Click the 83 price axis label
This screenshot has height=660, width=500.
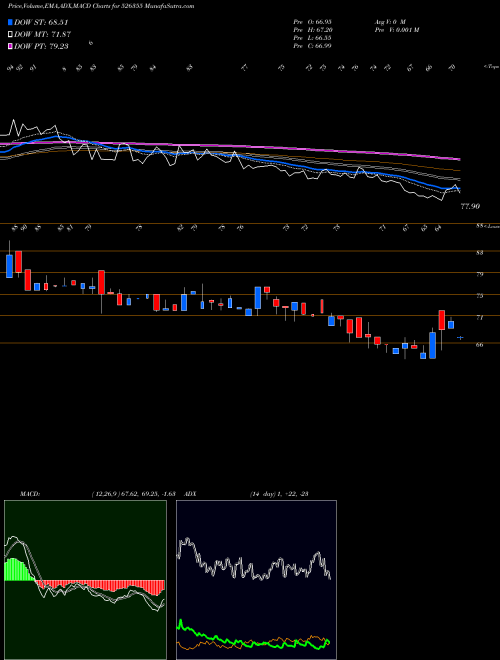click(x=479, y=252)
